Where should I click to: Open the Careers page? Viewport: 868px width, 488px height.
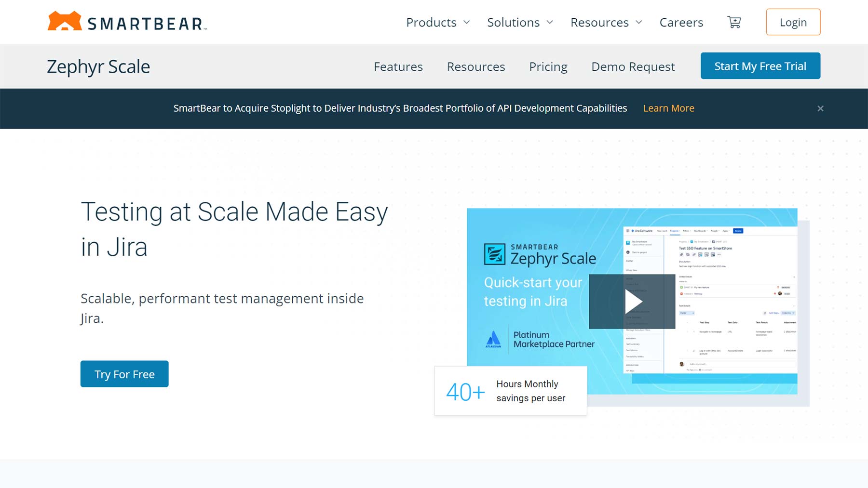681,22
